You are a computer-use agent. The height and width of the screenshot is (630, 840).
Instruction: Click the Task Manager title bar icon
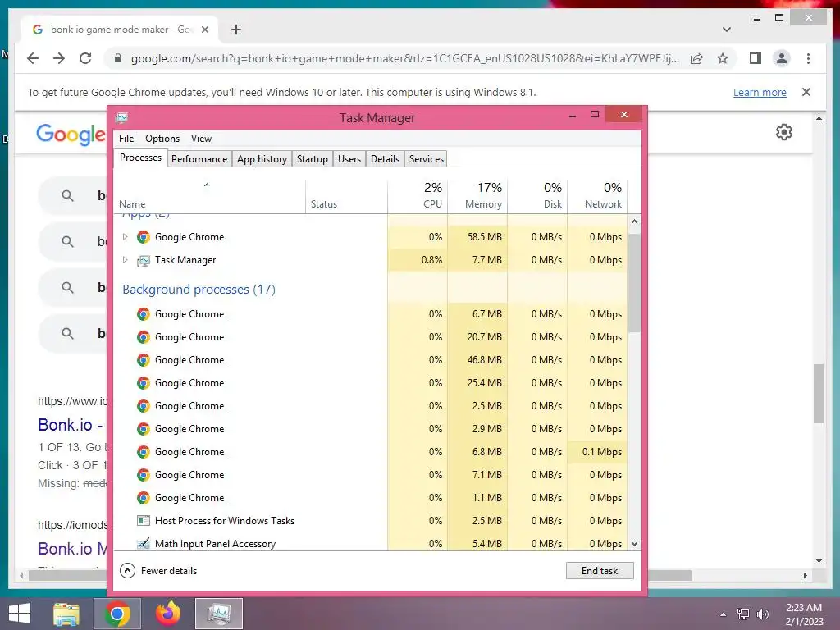tap(121, 117)
